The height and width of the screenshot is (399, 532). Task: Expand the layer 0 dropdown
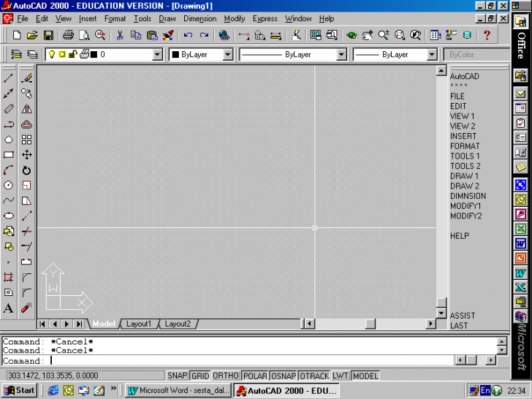point(157,54)
